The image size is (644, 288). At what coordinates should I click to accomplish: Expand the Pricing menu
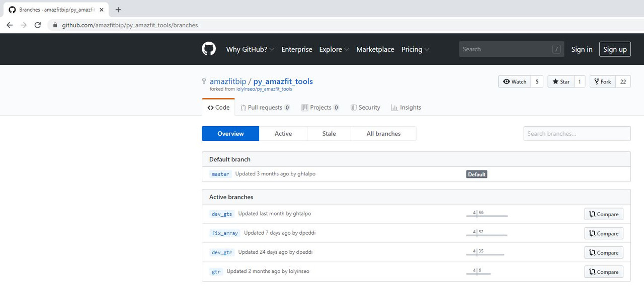click(x=415, y=49)
